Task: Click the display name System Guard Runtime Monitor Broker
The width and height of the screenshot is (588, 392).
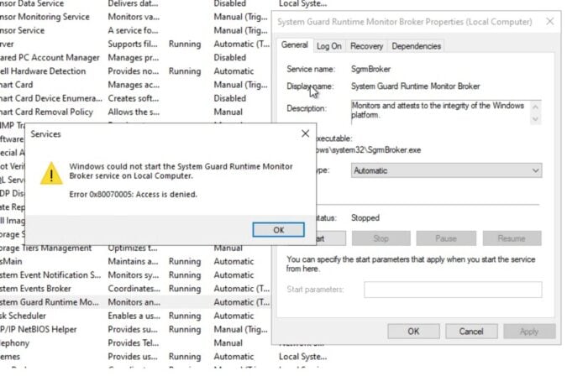Action: pyautogui.click(x=416, y=86)
